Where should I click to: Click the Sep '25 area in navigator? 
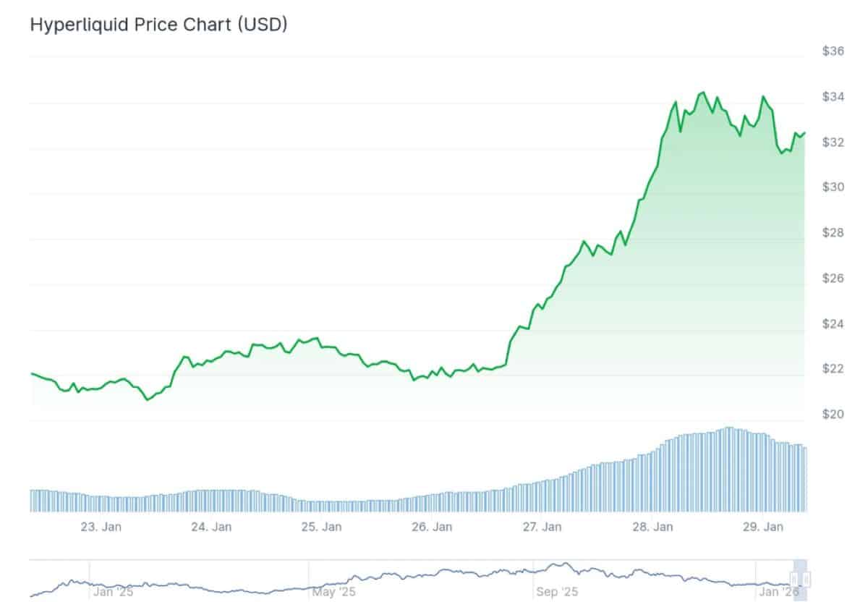coord(558,592)
